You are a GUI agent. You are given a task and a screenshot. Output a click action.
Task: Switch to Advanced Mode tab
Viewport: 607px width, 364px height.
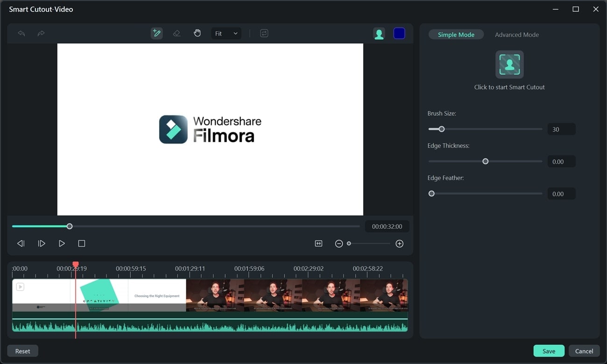point(517,35)
